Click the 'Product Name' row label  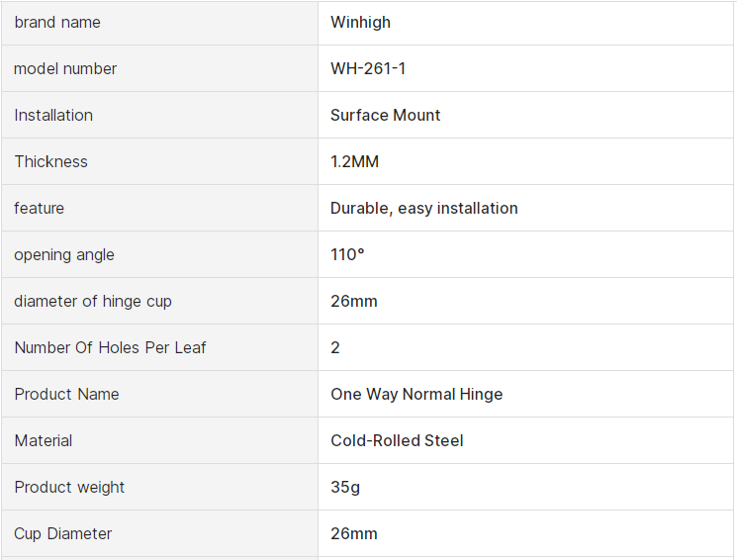pos(67,394)
